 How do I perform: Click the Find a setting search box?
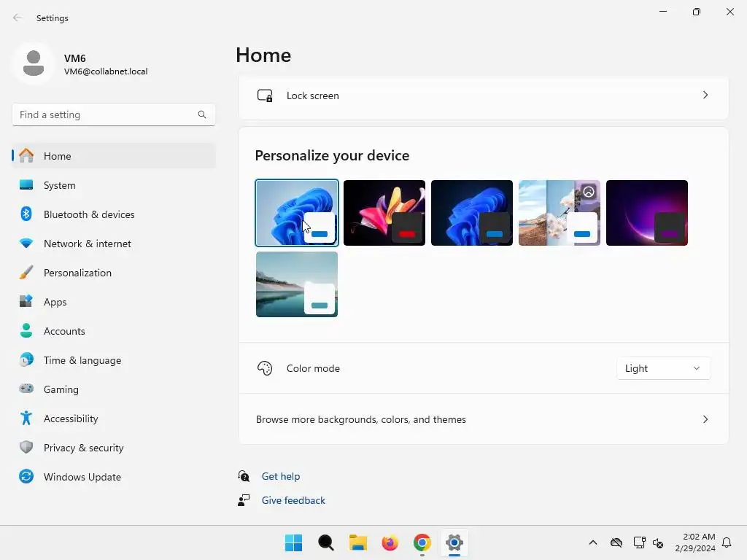coord(114,114)
